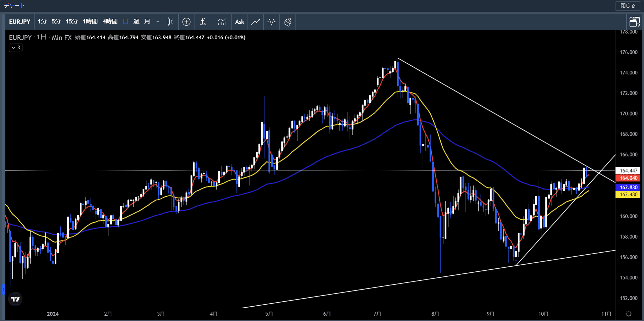
Task: Expand the blue side panel handle on the left edge
Action: tap(3, 289)
